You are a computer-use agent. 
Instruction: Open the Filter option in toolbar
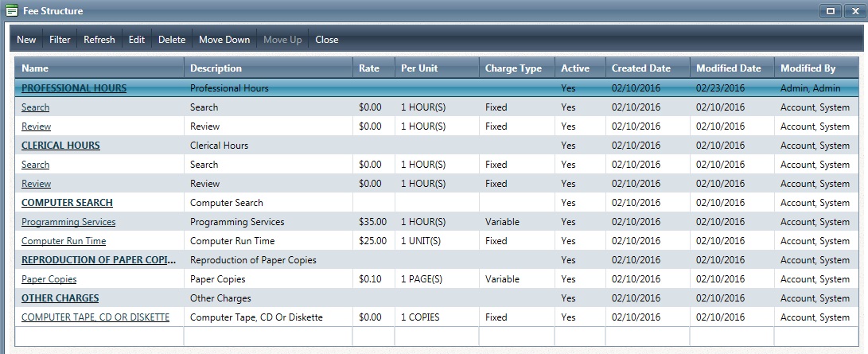60,40
